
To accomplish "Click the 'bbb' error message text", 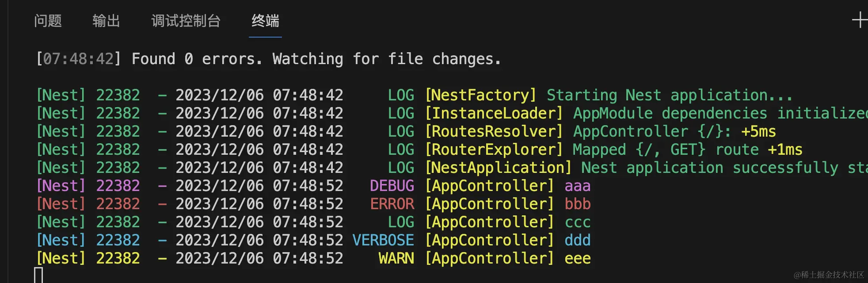I will point(578,204).
